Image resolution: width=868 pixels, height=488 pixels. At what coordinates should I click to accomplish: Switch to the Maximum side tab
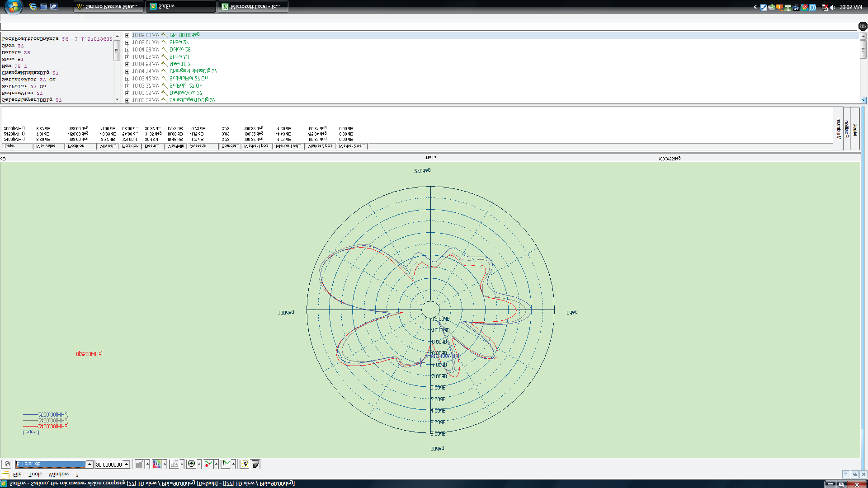839,129
